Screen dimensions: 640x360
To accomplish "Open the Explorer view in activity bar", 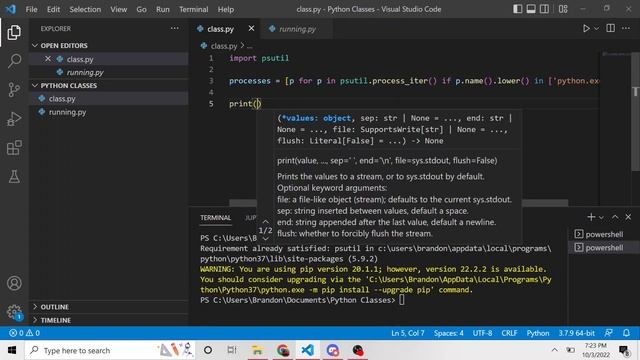I will [x=14, y=32].
